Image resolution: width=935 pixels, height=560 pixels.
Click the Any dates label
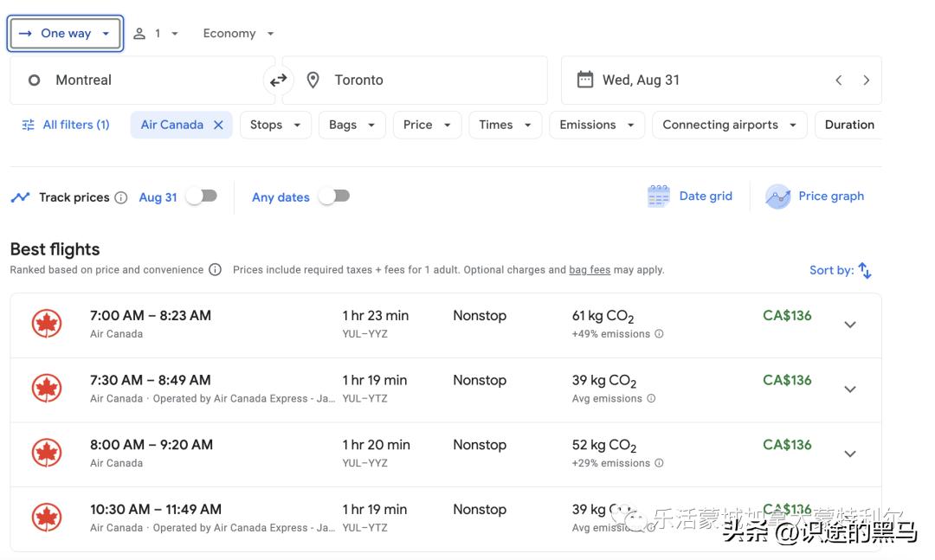pyautogui.click(x=280, y=197)
